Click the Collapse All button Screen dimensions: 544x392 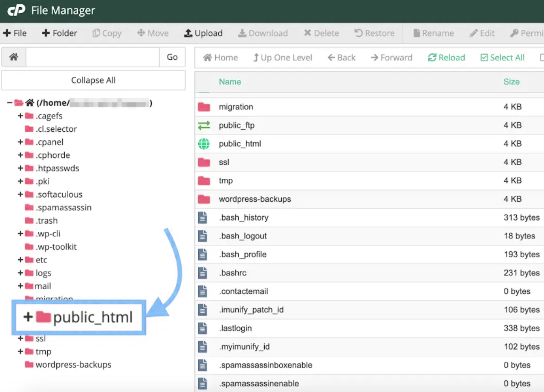point(93,80)
